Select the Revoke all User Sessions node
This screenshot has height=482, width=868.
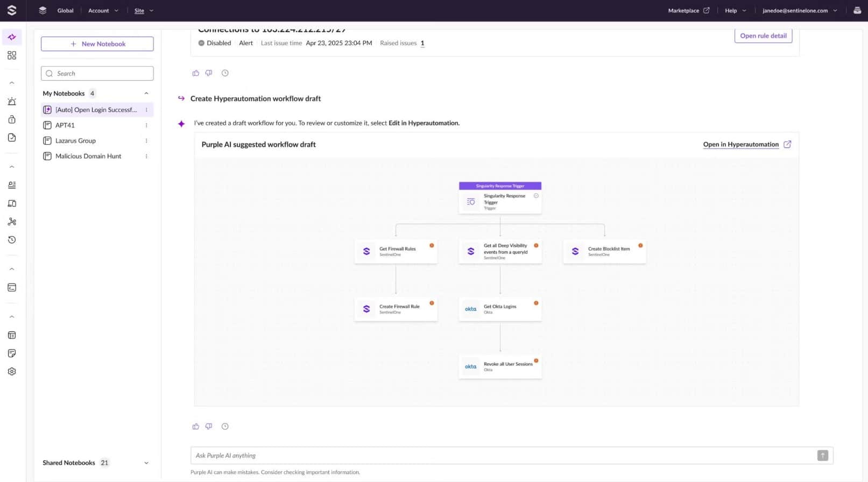[500, 367]
